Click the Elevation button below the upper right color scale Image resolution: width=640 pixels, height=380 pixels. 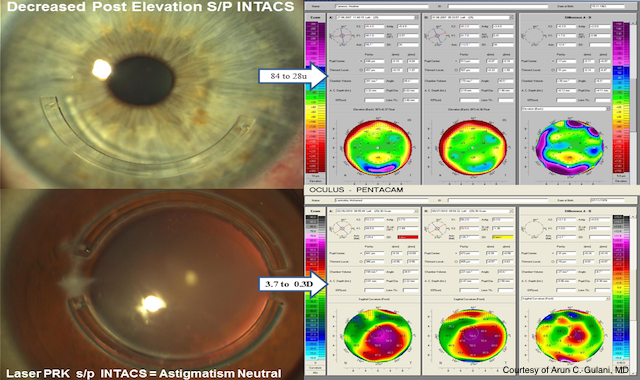(621, 181)
